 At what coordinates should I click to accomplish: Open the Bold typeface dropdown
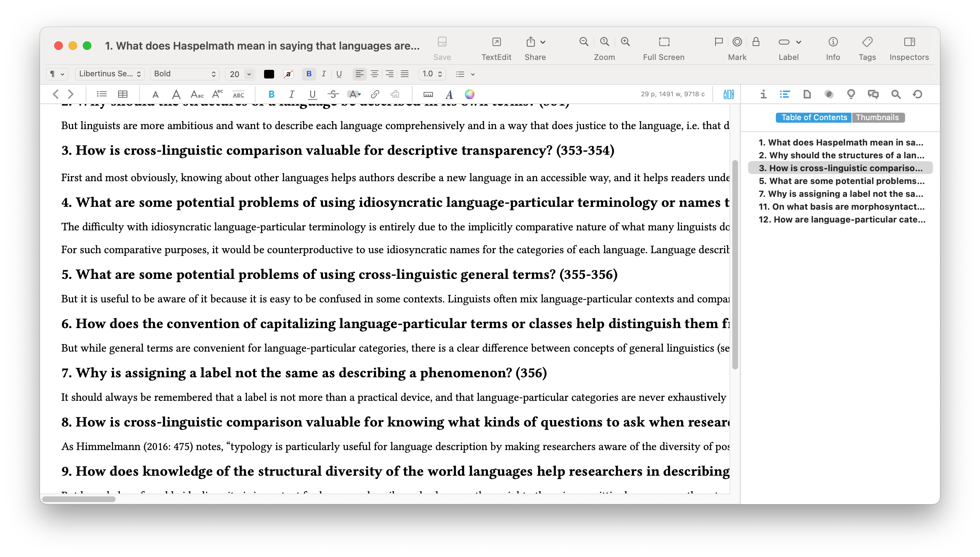point(185,74)
